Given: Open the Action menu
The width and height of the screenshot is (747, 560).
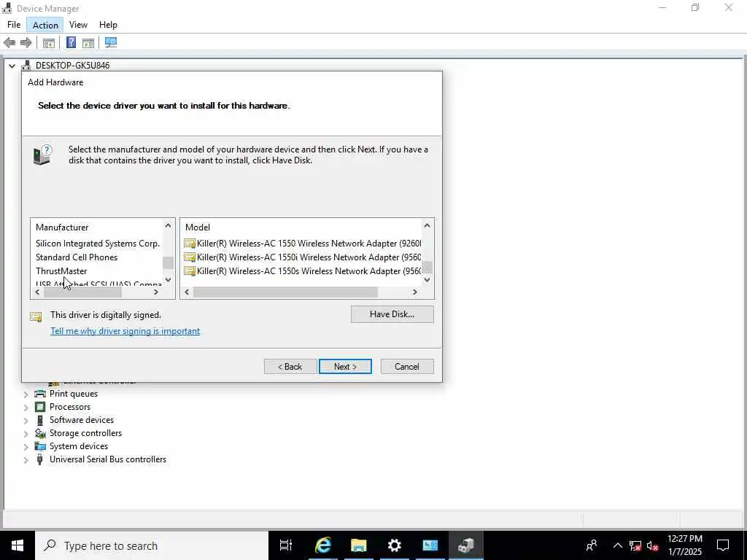Looking at the screenshot, I should [x=45, y=25].
